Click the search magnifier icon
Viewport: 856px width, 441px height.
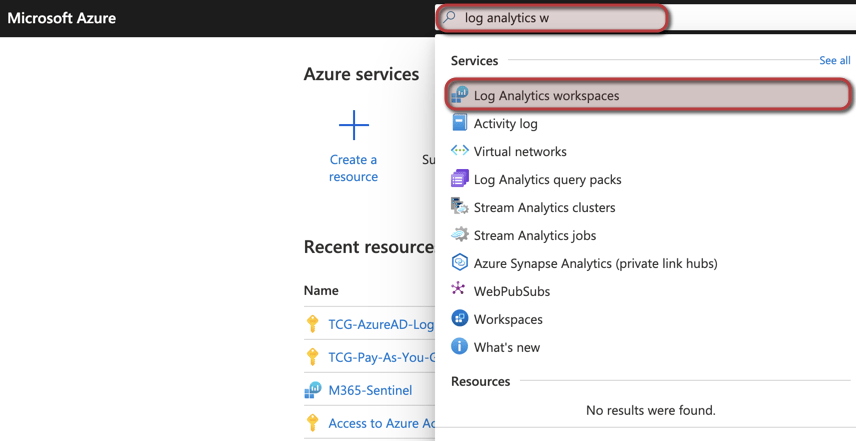[x=450, y=18]
